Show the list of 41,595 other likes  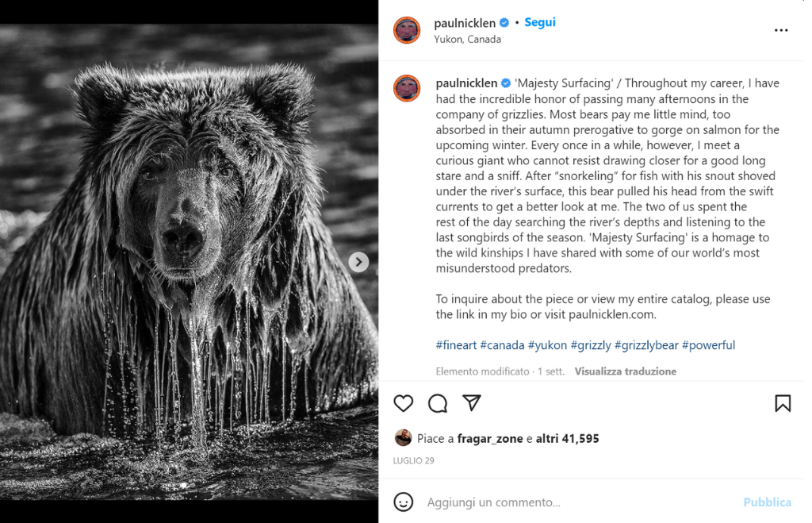click(x=567, y=438)
